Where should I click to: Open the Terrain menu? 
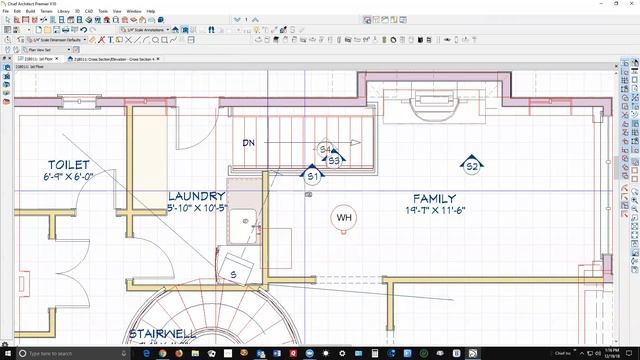pos(46,11)
